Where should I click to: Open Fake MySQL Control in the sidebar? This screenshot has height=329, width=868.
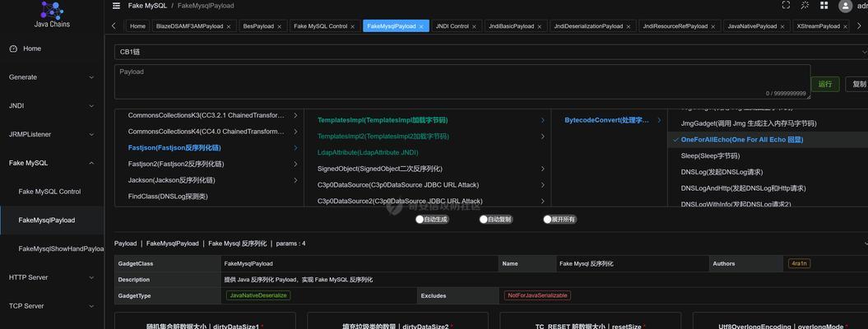coord(52,192)
